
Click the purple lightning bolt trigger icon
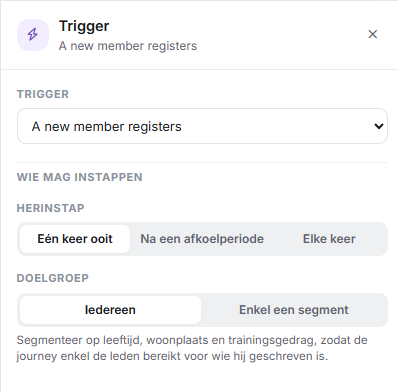pos(33,34)
